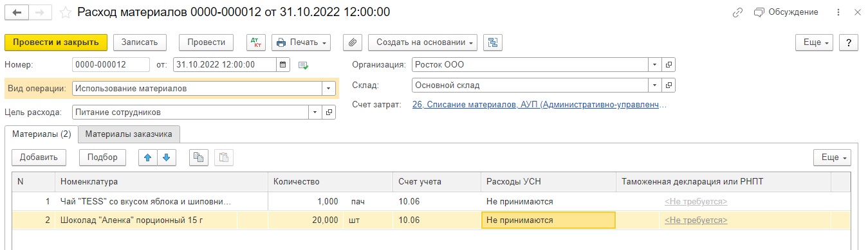
Task: Expand the Организация dropdown arrow
Action: [x=654, y=64]
